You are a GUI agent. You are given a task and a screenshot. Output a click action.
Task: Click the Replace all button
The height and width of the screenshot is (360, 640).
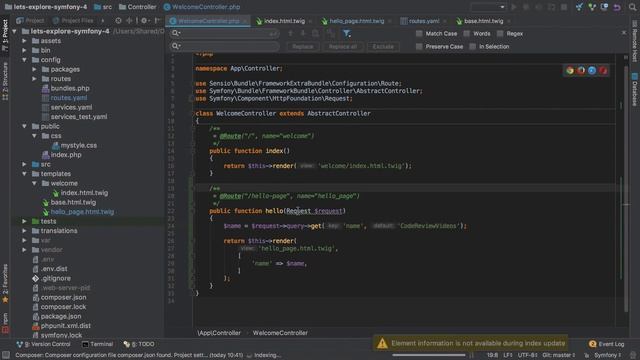tap(342, 47)
